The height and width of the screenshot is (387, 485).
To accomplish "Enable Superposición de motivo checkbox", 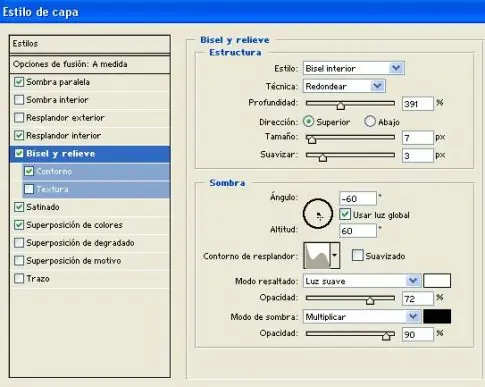I will 19,261.
